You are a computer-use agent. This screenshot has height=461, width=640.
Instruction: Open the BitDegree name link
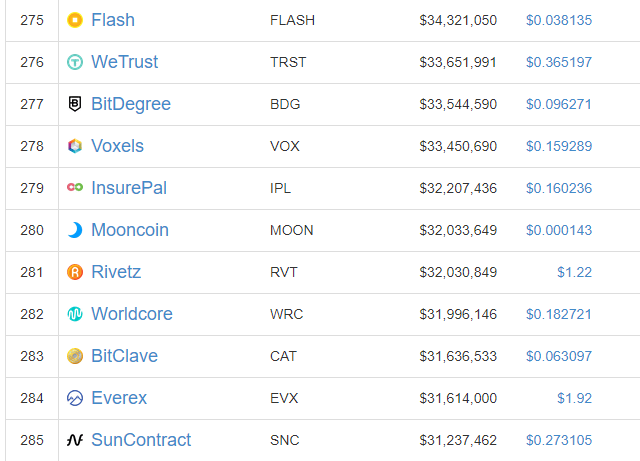pos(131,104)
